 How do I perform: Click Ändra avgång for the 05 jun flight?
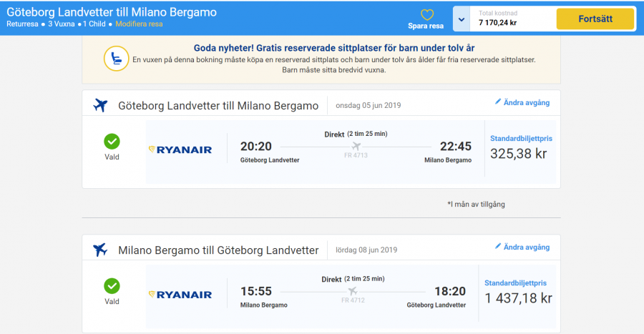(527, 102)
